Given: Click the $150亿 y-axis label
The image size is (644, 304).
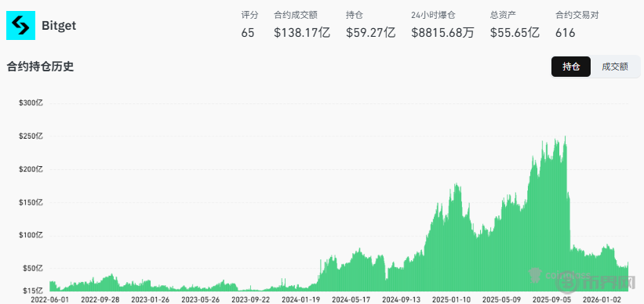Looking at the screenshot, I should tap(31, 202).
